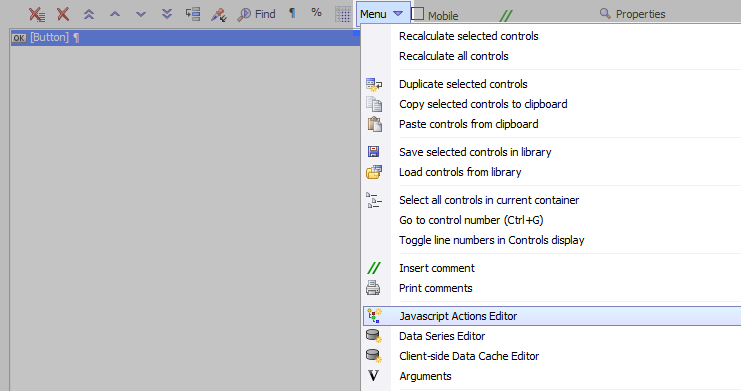The image size is (741, 391).
Task: Choose Duplicate selected controls
Action: tap(463, 84)
